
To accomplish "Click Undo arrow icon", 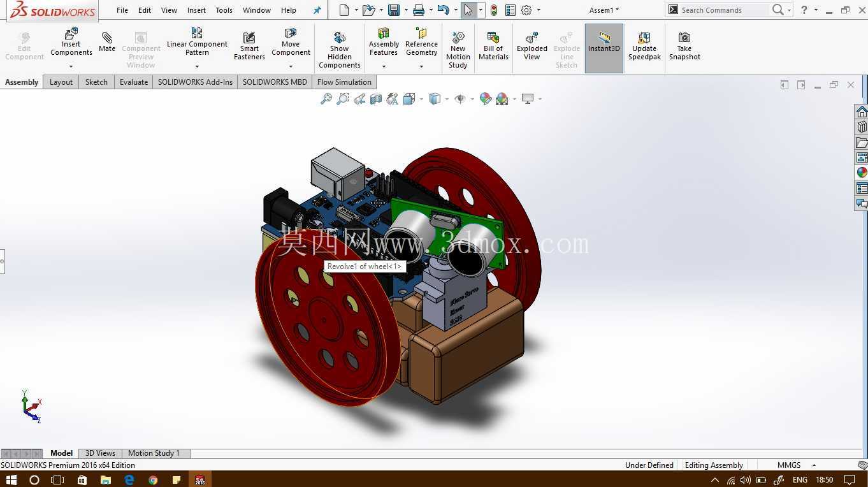I will click(444, 10).
